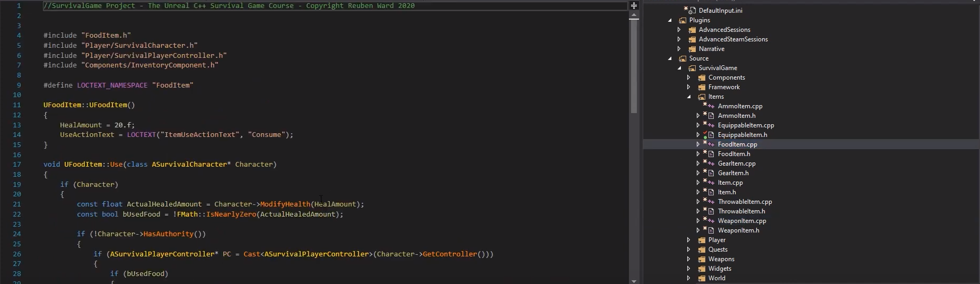Screen dimensions: 980x284
Task: Click the WeaponItem.cpp file icon
Action: (x=710, y=221)
